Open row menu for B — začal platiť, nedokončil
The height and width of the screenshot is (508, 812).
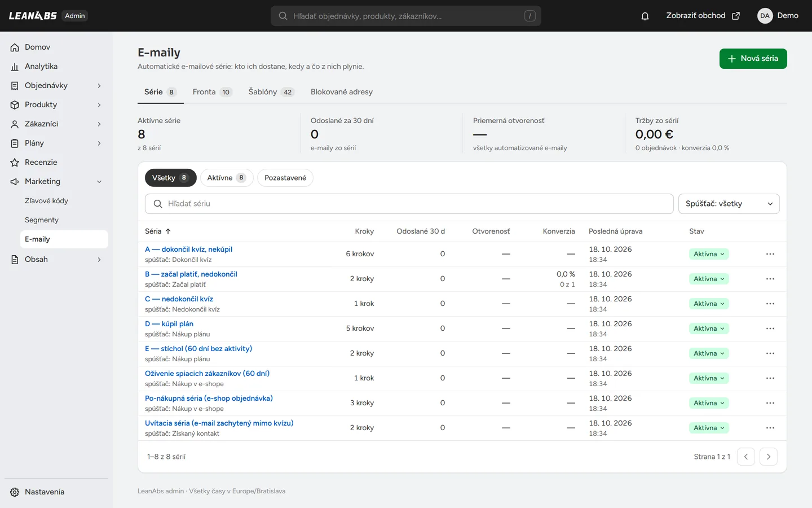[x=770, y=279]
